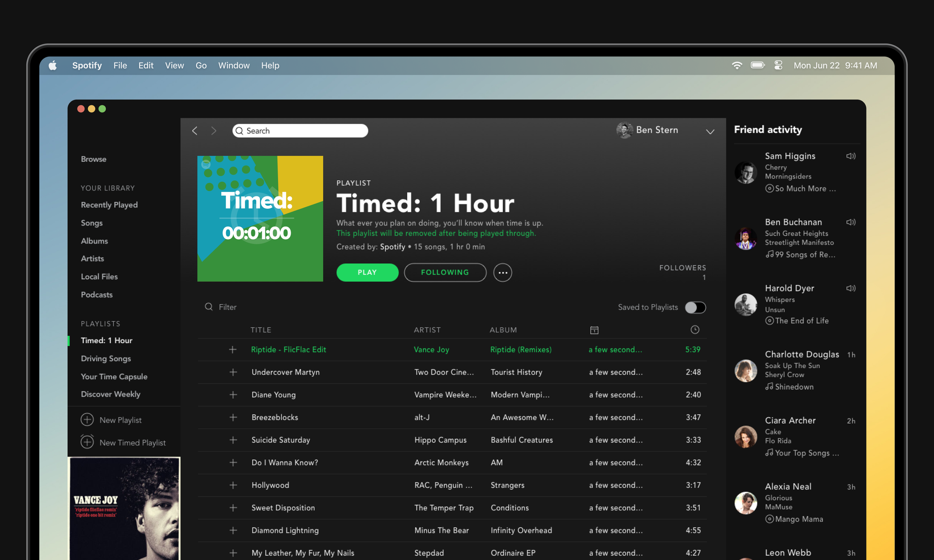Screen dimensions: 934x560
Task: Open the View menu in menu bar
Action: [x=174, y=65]
